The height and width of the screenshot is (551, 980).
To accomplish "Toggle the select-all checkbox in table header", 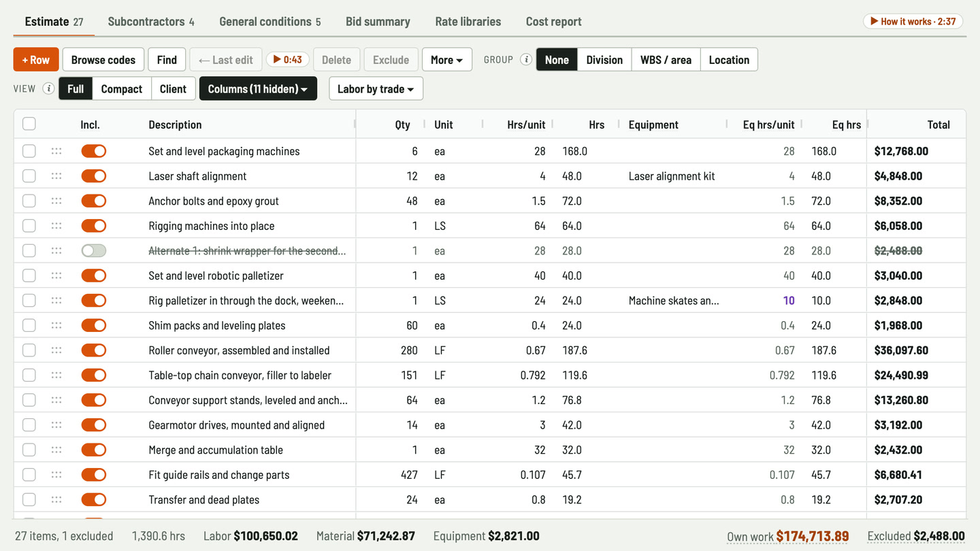I will (x=29, y=124).
